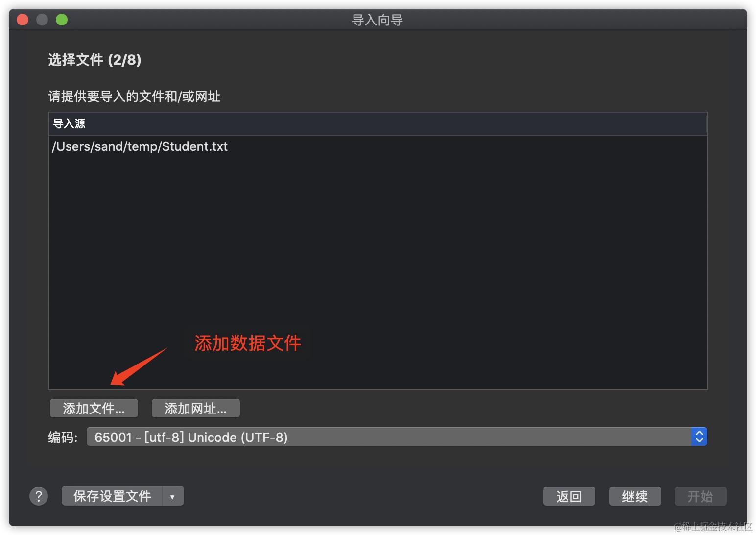
Task: Click the 保存设置文件 button
Action: pos(112,496)
